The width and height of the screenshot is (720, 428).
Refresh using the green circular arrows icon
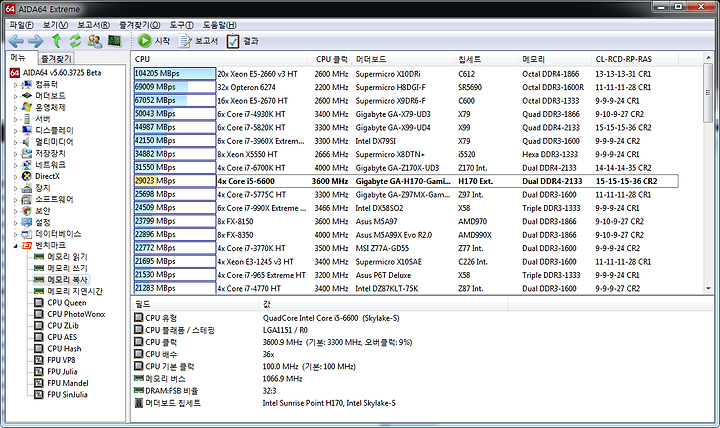(75, 41)
